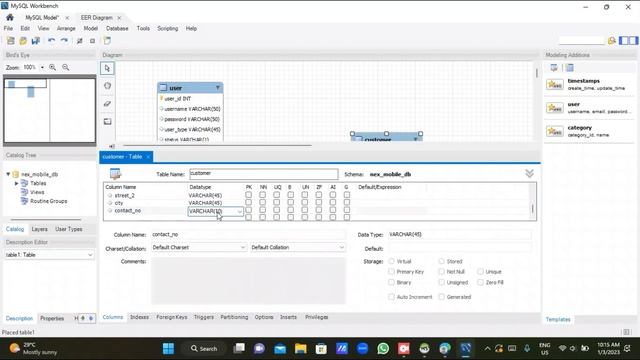This screenshot has width=640, height=360.
Task: Expand the Tables tree node
Action: [17, 183]
